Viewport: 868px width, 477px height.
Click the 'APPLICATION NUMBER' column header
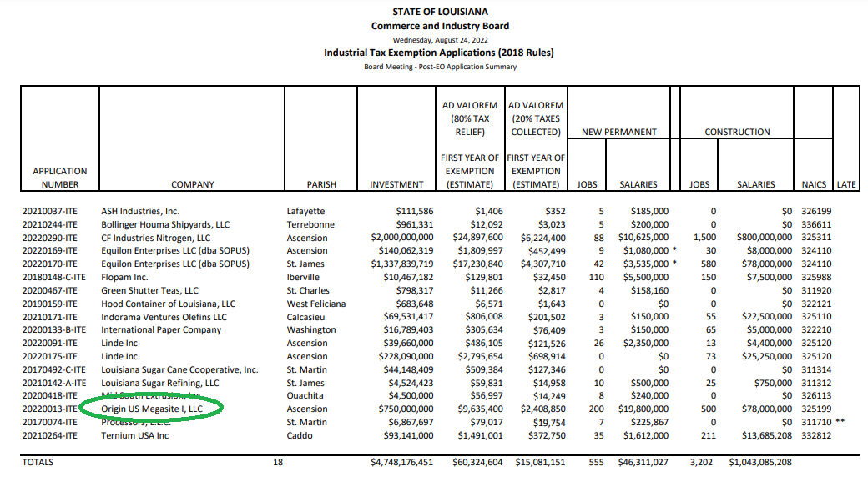(x=60, y=178)
